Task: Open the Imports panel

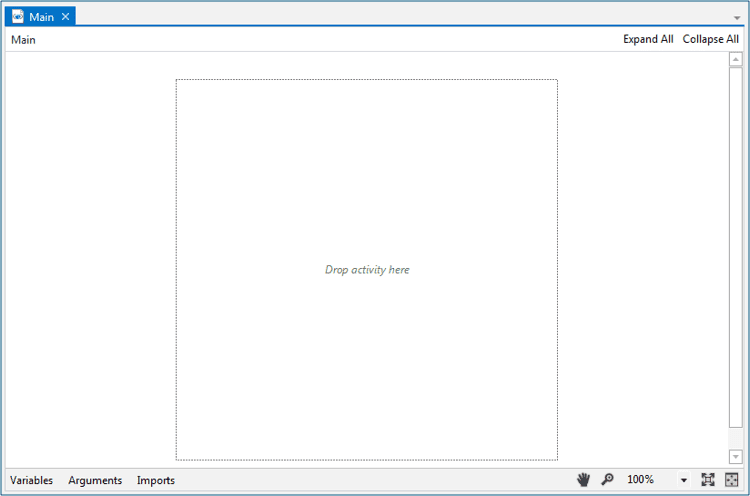Action: [x=156, y=481]
